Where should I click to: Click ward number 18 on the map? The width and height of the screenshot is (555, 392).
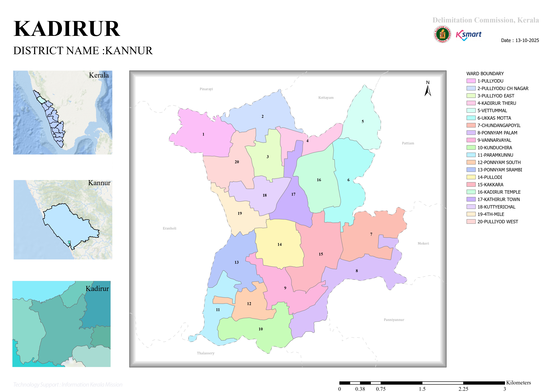[x=264, y=195]
